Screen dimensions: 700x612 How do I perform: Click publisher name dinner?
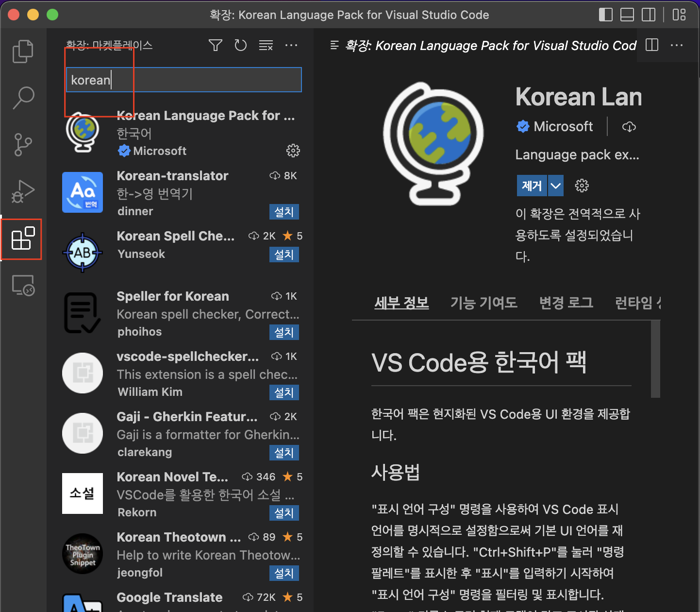tap(135, 211)
